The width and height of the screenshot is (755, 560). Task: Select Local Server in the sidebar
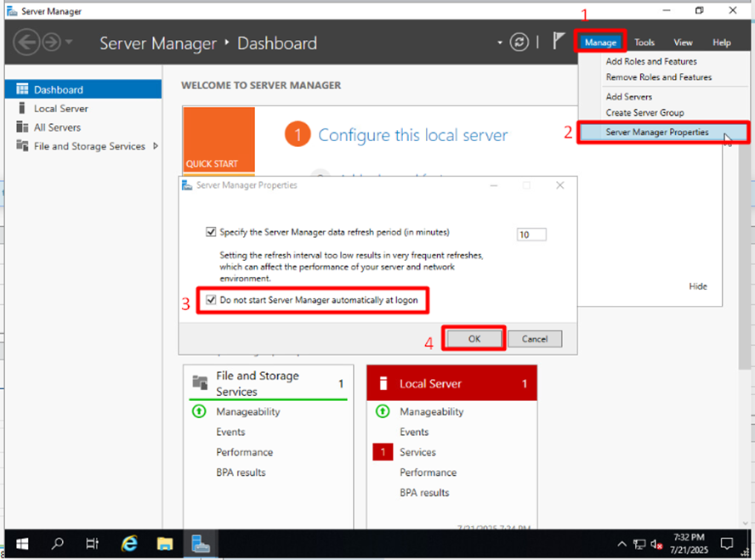pyautogui.click(x=60, y=109)
